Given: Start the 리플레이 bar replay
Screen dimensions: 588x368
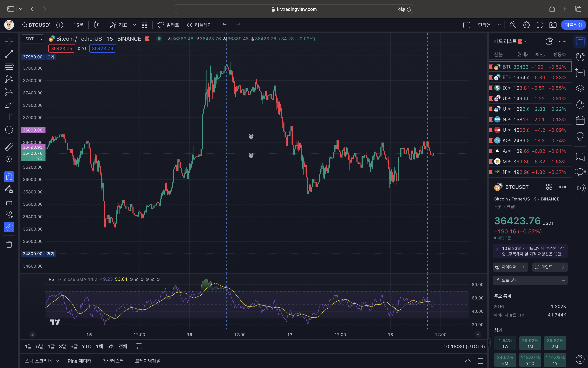Looking at the screenshot, I should pos(199,25).
